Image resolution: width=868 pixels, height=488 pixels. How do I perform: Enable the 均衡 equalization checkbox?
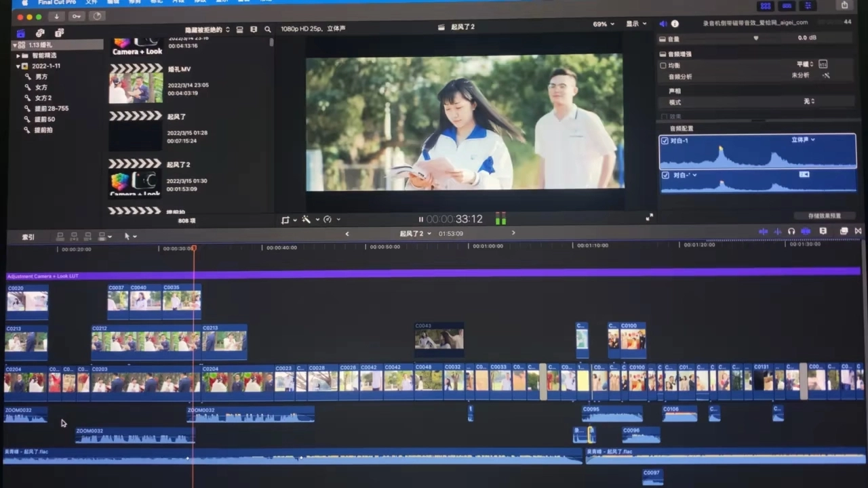click(x=663, y=66)
